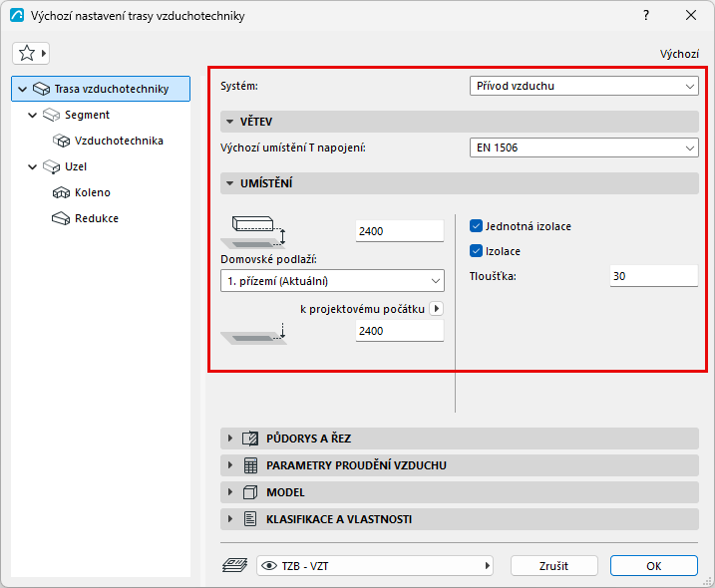Toggle the eye visibility of TZB - VZT layer
This screenshot has height=588, width=715.
(x=269, y=566)
